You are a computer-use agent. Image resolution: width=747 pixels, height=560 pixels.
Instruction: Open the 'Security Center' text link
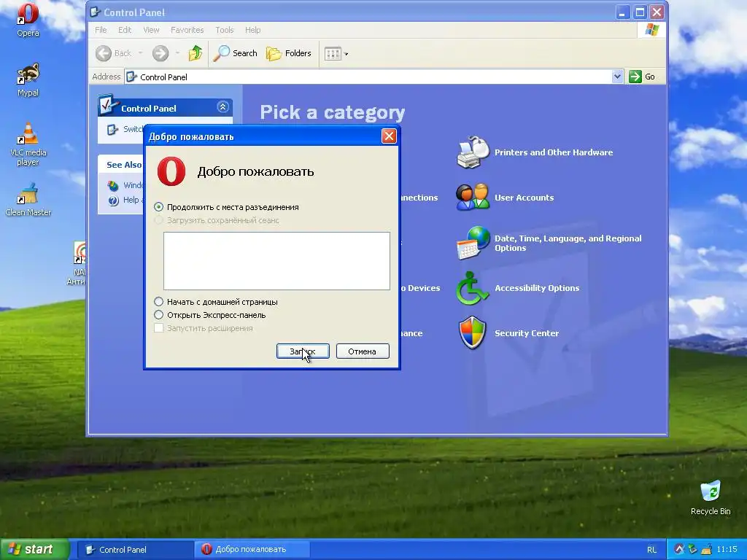(527, 333)
